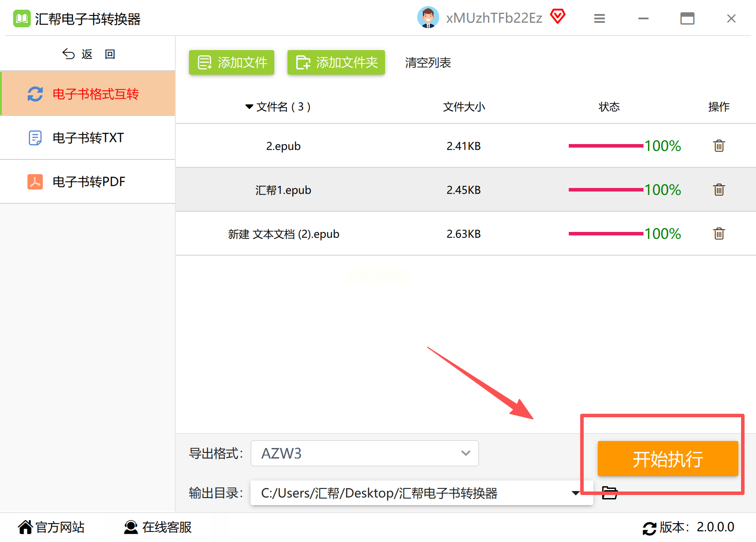
Task: Click 添加文件 button
Action: [232, 62]
